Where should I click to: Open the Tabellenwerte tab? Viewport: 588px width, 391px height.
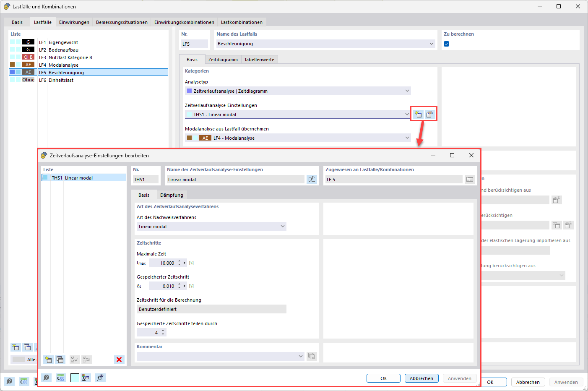[259, 60]
